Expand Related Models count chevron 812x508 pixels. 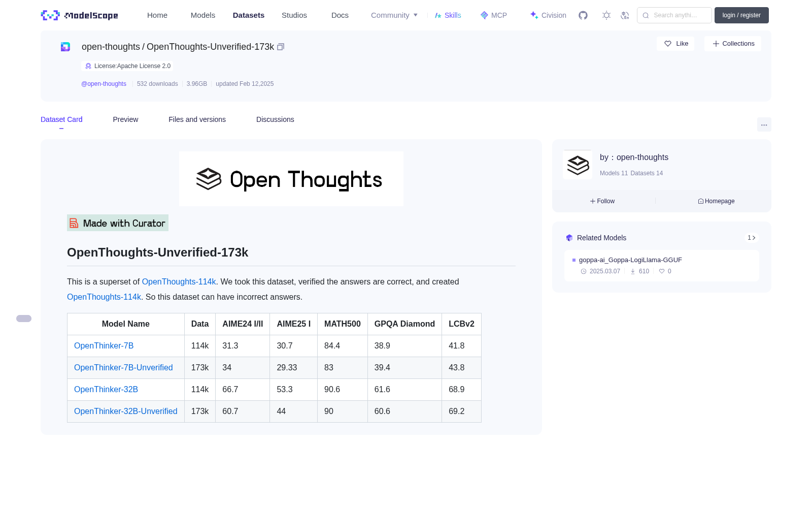point(752,238)
